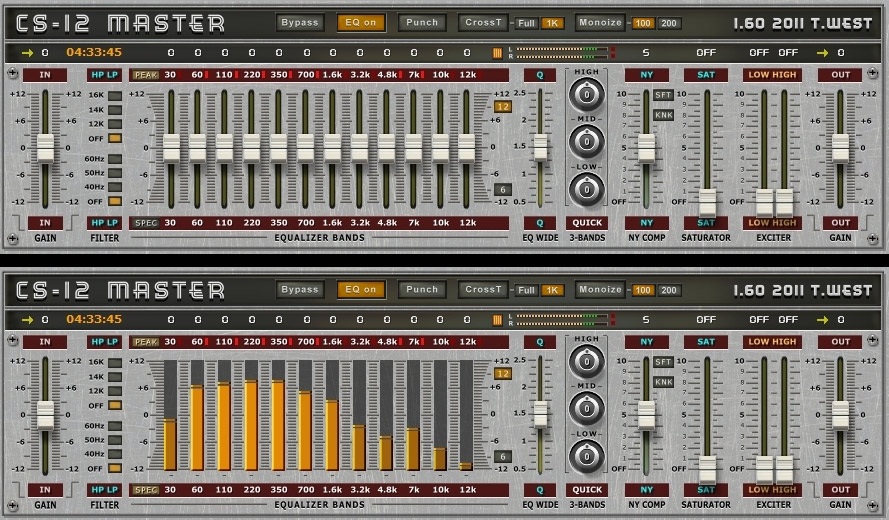The width and height of the screenshot is (889, 520).
Task: Enable Bypass in the upper plugin
Action: pyautogui.click(x=300, y=23)
